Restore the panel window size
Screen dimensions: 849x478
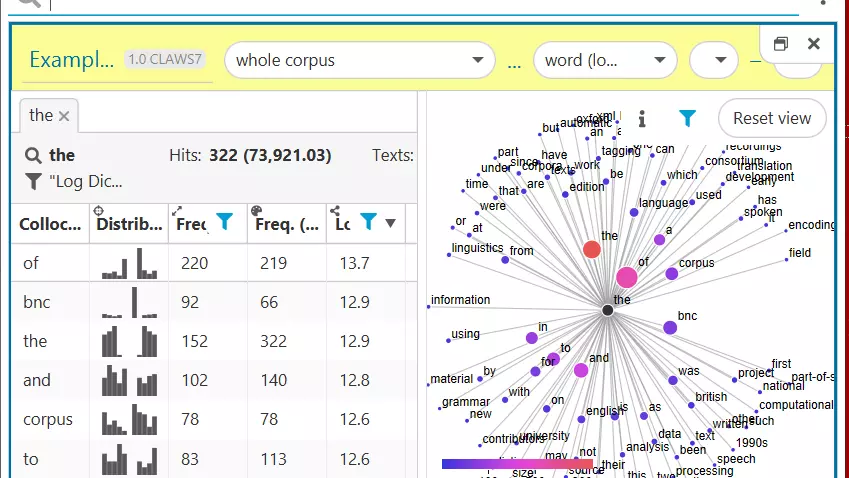781,43
